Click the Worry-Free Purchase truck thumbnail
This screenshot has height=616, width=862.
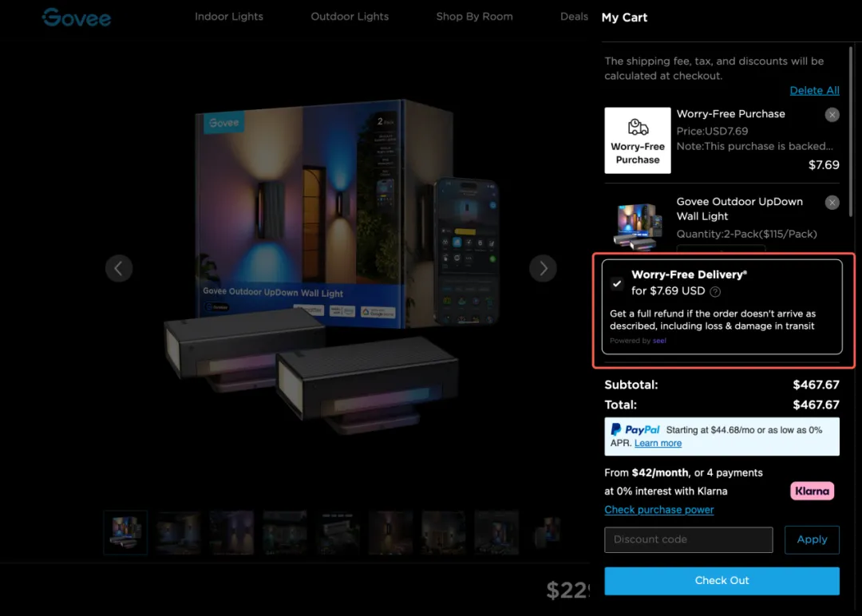tap(638, 140)
